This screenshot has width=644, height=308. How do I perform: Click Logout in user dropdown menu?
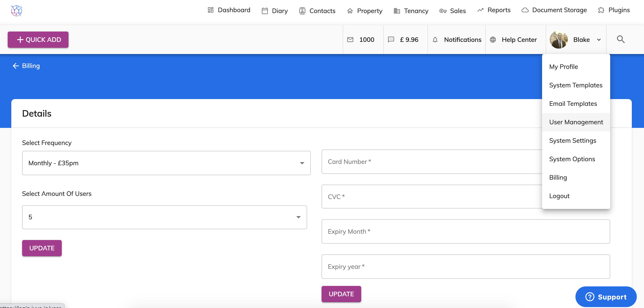559,196
